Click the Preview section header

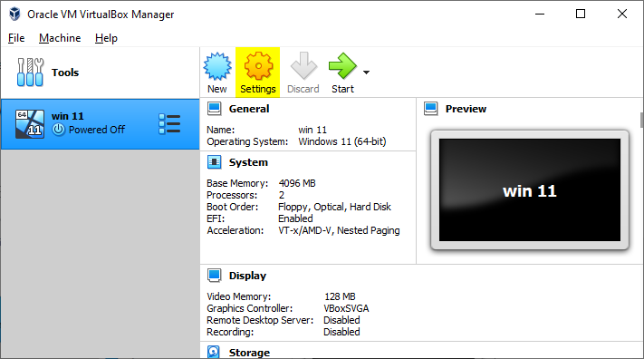point(466,109)
